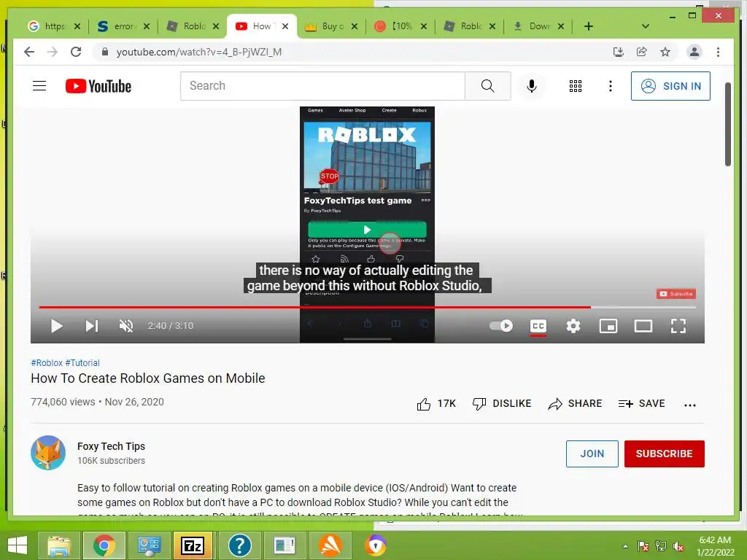Switch to theater mode
Viewport: 747px width, 560px height.
click(643, 326)
